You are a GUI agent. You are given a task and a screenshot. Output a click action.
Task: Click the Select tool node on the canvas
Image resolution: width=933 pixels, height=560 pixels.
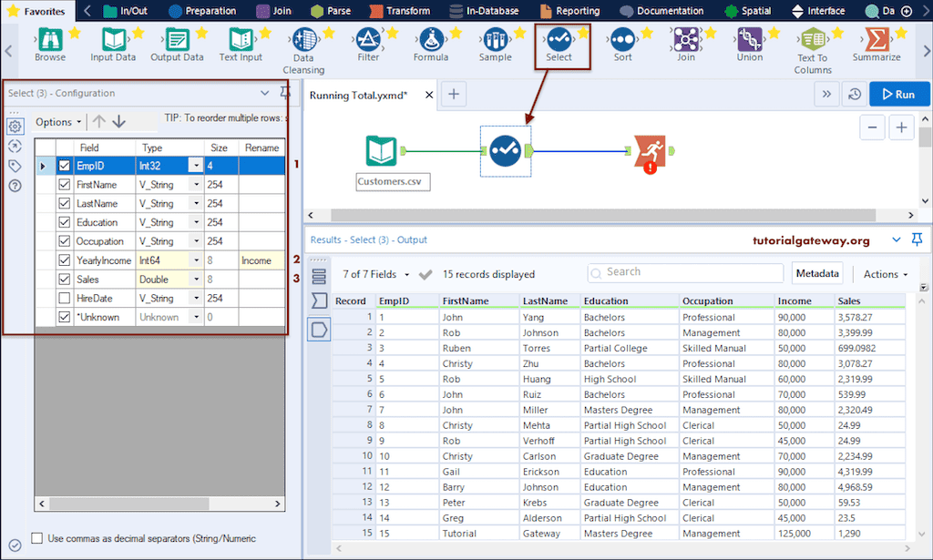505,151
